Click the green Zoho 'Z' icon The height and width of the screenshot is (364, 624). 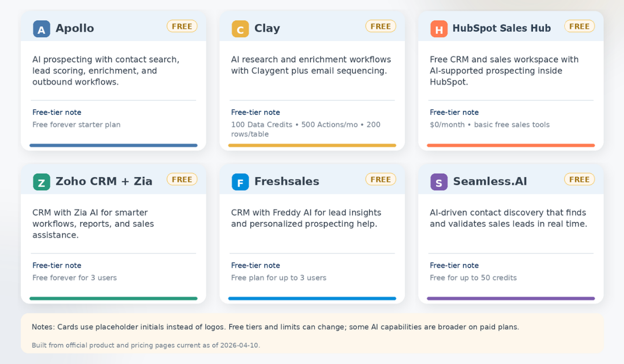[42, 182]
